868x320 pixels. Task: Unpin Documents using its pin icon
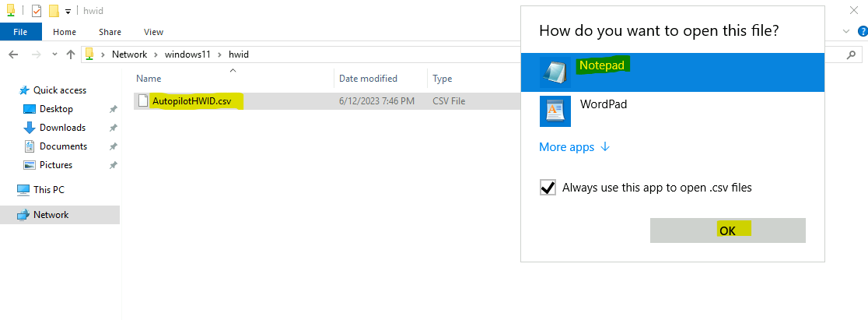coord(113,147)
